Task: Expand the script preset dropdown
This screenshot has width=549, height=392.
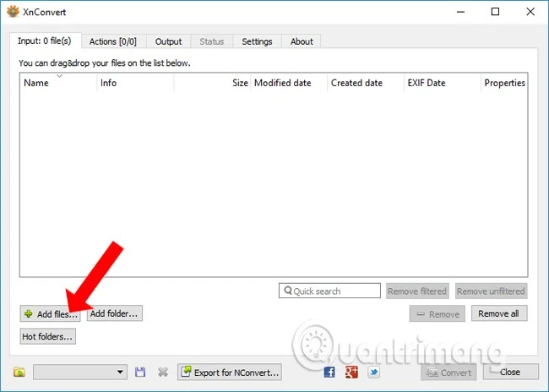Action: click(x=80, y=372)
